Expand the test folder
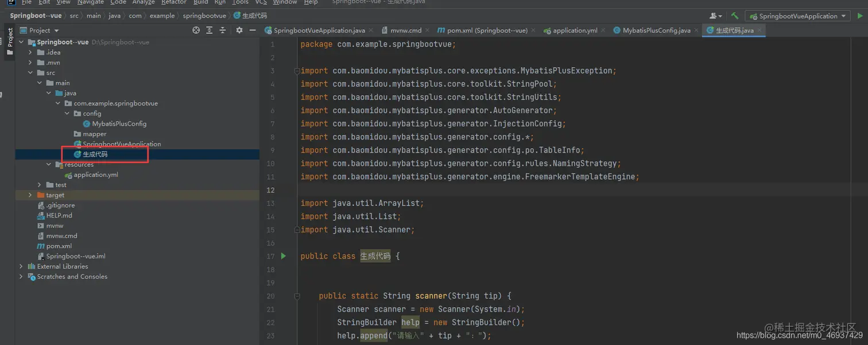868x345 pixels. tap(40, 185)
